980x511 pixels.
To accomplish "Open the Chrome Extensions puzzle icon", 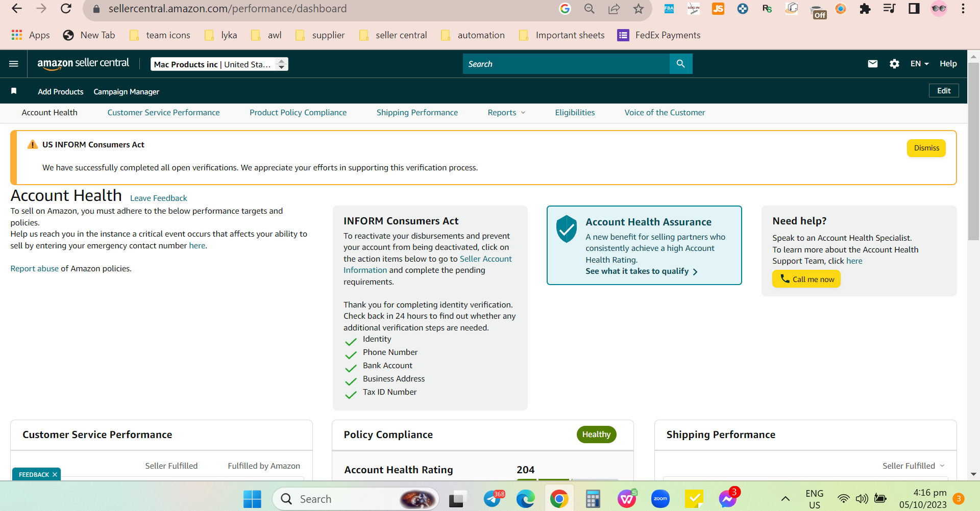I will tap(865, 9).
